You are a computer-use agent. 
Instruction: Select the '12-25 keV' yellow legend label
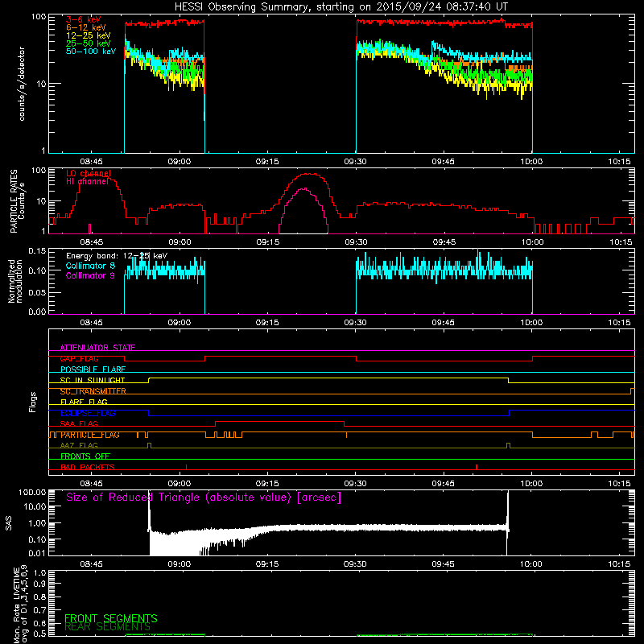click(88, 35)
